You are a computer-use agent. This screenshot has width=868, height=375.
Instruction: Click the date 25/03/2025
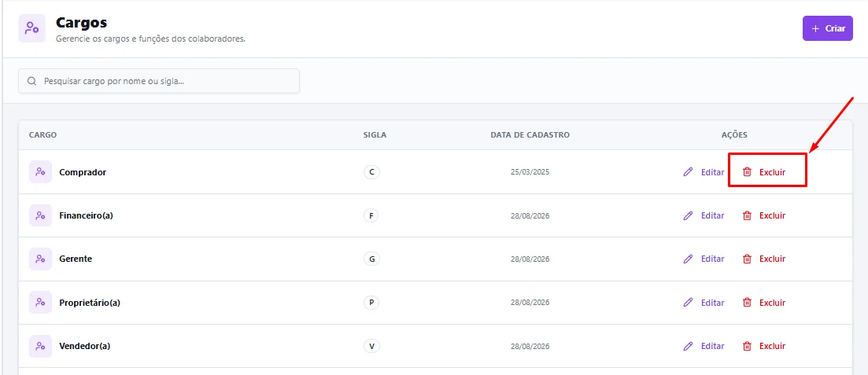pos(530,172)
